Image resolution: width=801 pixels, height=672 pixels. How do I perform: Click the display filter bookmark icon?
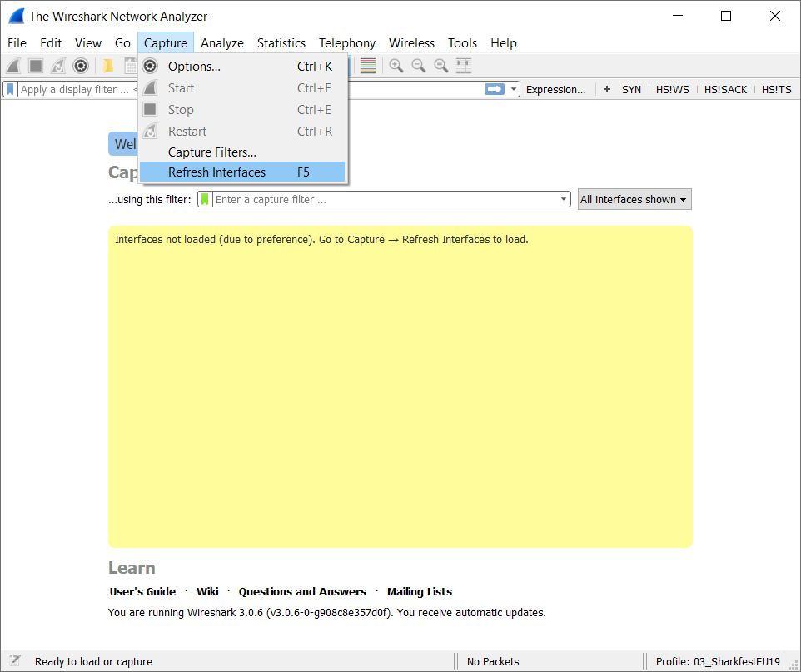pos(10,89)
